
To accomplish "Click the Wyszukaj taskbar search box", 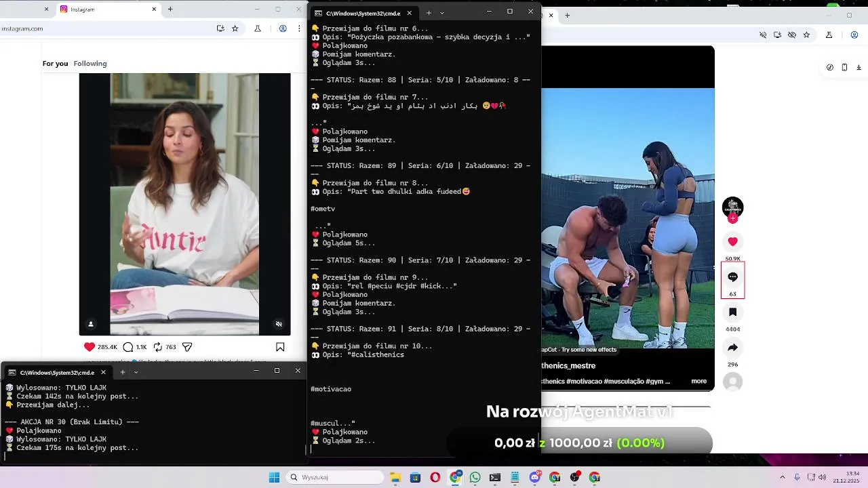I will [x=335, y=477].
